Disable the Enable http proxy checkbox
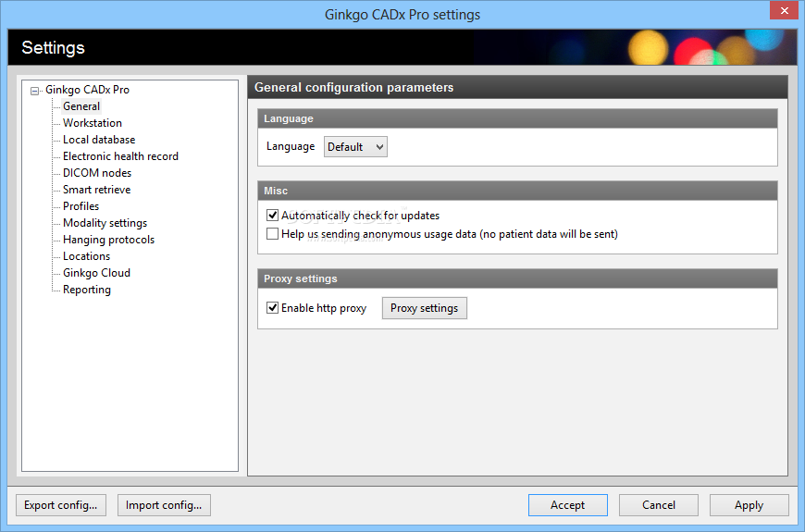 (x=272, y=307)
